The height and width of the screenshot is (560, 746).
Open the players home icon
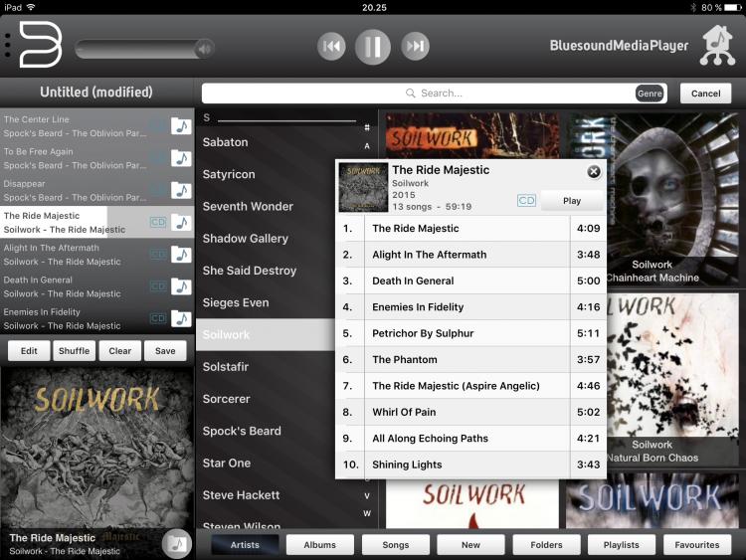pyautogui.click(x=717, y=45)
